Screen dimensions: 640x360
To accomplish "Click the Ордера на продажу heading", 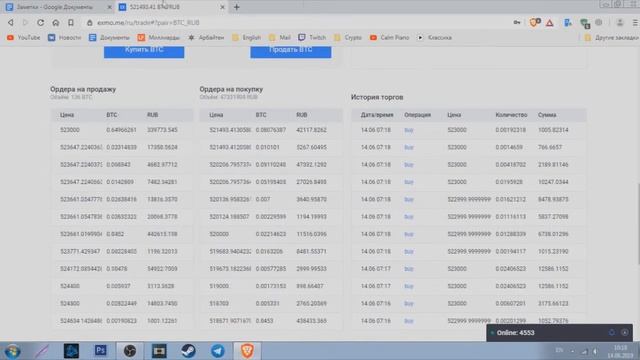I will [83, 89].
